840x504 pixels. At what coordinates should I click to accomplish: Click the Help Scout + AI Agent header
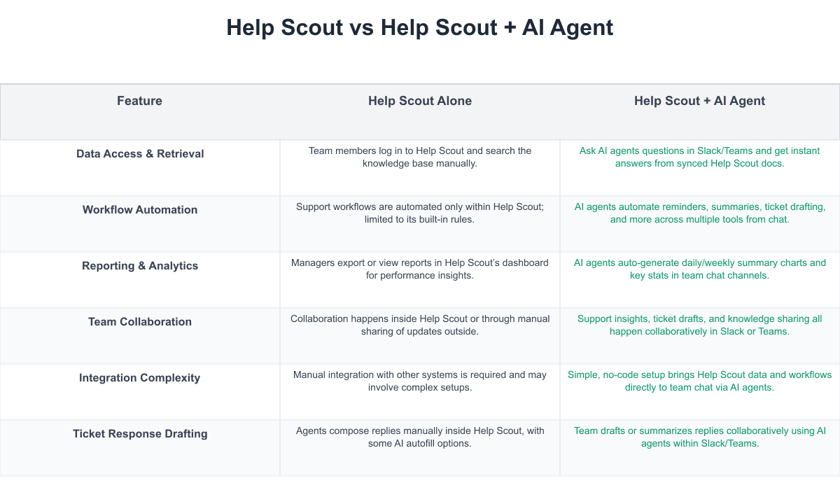pos(699,101)
